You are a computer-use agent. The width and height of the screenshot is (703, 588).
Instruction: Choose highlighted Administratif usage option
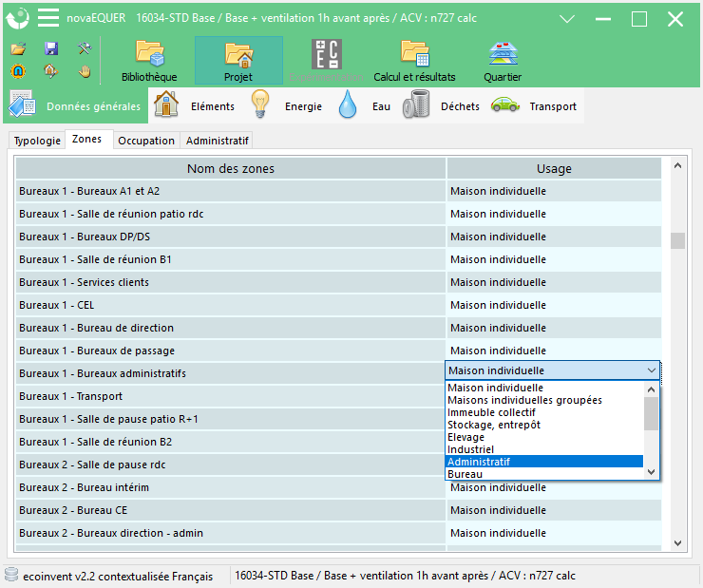(x=544, y=462)
